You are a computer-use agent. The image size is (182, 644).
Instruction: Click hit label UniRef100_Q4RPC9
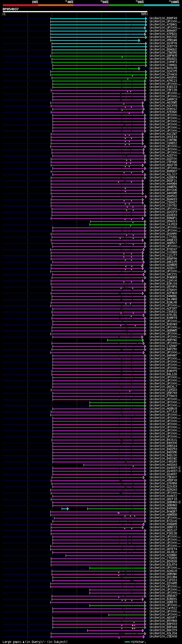[163, 99]
